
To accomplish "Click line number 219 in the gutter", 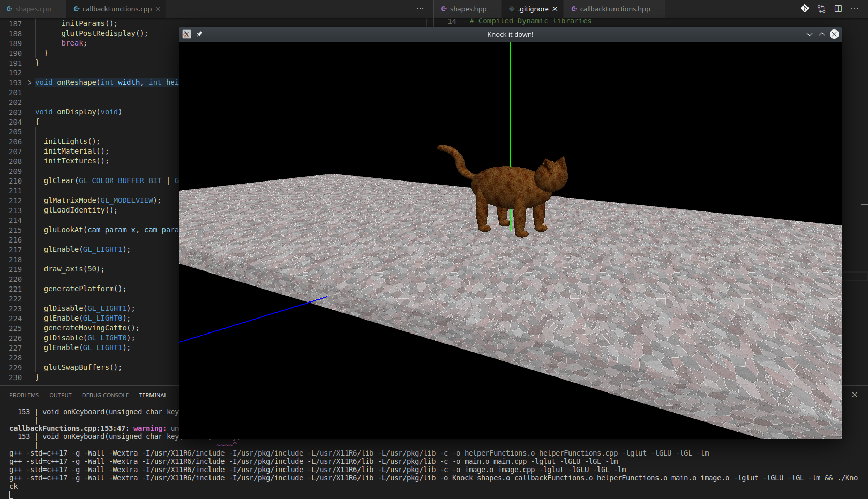I will (x=16, y=269).
